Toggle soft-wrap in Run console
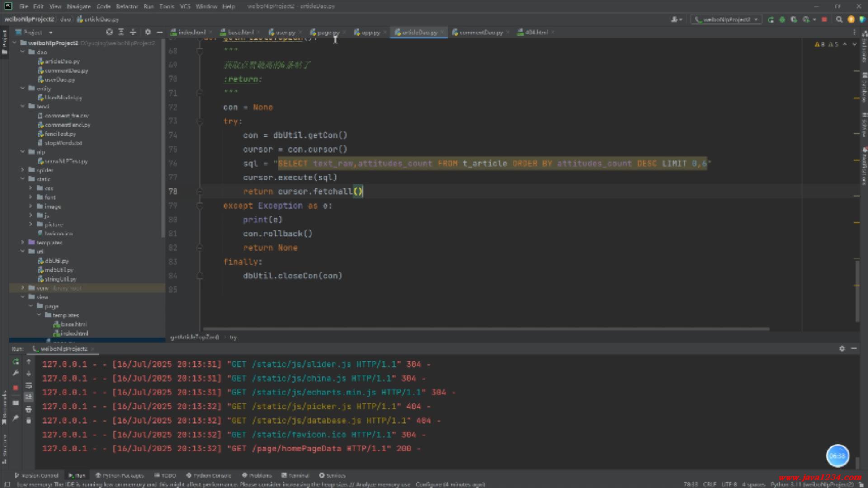 click(28, 385)
